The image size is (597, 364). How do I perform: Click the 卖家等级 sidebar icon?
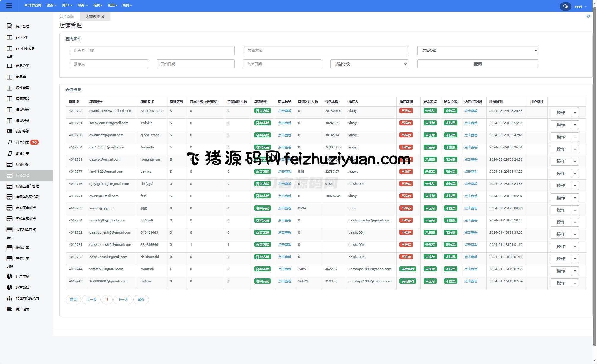pyautogui.click(x=10, y=131)
